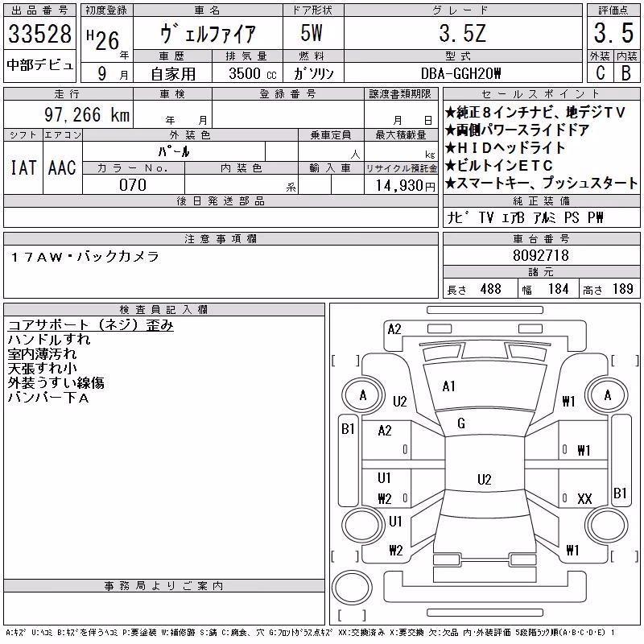Viewport: 644px width, 644px height.
Task: Click the H26 first registration year
Action: [103, 39]
